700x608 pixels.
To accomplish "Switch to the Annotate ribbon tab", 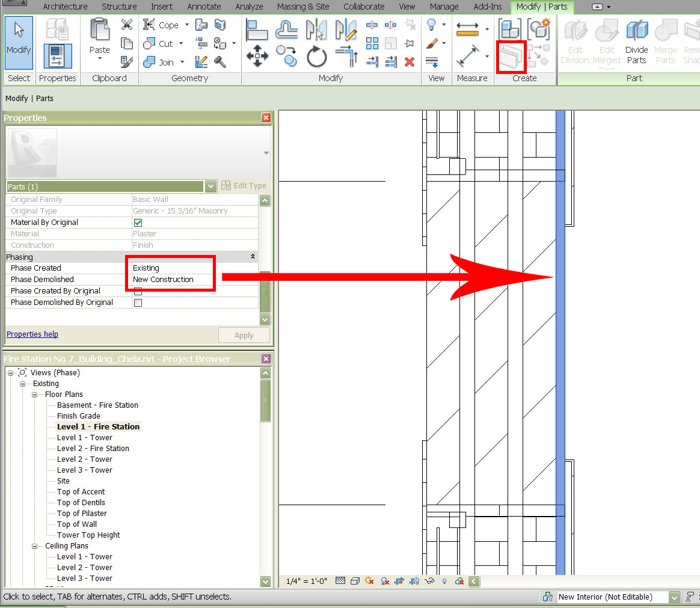I will [204, 7].
